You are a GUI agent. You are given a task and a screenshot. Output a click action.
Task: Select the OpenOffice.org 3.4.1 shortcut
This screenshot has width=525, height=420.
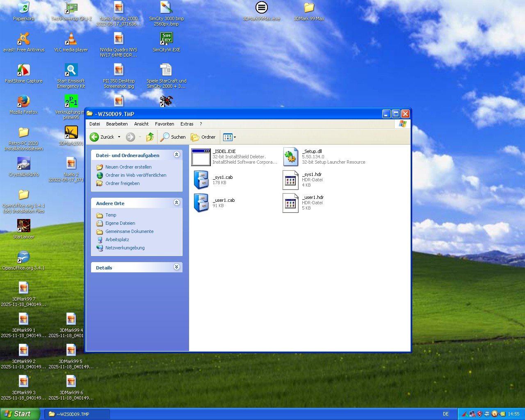click(x=24, y=257)
